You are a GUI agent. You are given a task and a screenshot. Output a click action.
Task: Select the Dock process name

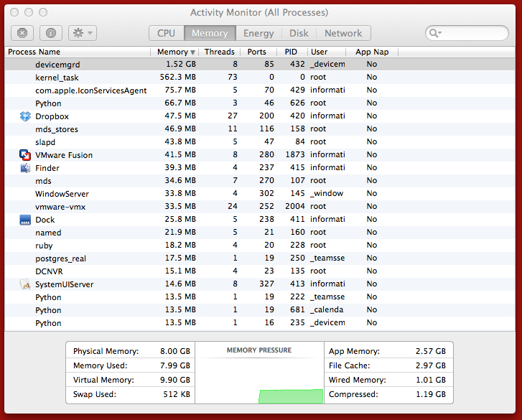(x=45, y=220)
